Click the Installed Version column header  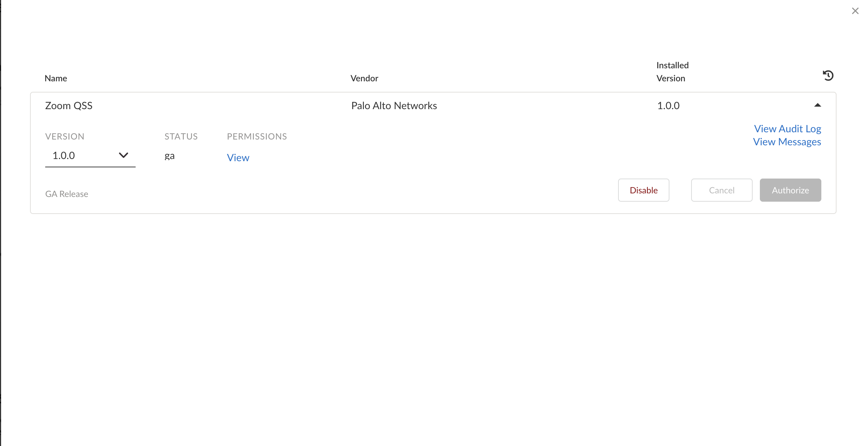point(672,72)
